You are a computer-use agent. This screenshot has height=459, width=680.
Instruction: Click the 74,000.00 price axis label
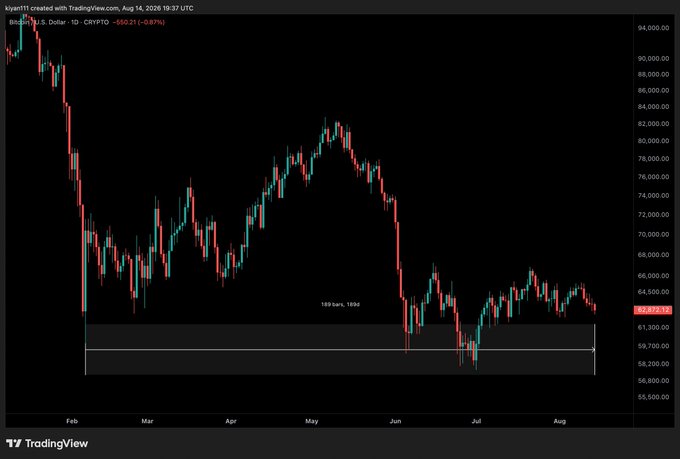[x=653, y=195]
